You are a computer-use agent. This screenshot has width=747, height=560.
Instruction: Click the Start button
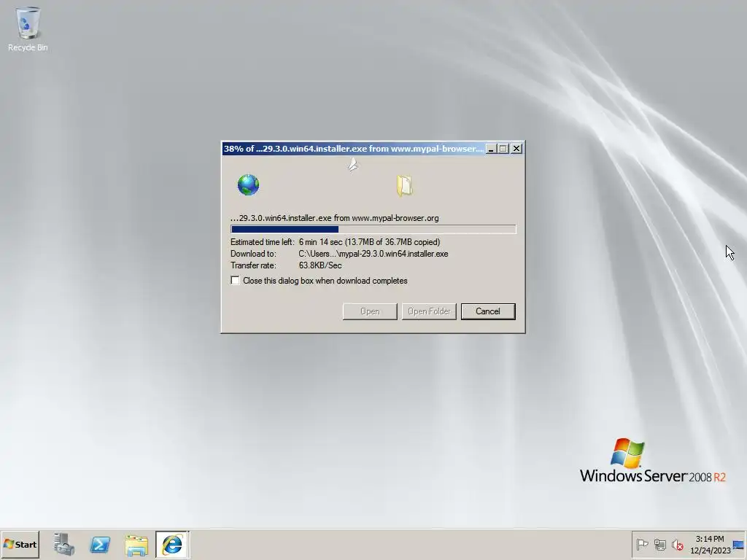pyautogui.click(x=20, y=544)
